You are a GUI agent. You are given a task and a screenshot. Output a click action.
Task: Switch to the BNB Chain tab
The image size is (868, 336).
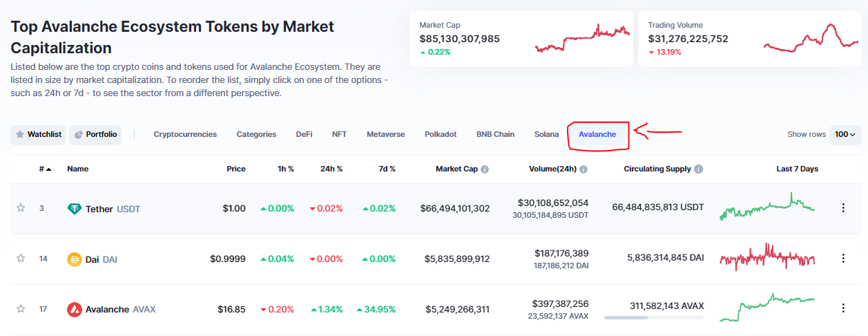495,135
